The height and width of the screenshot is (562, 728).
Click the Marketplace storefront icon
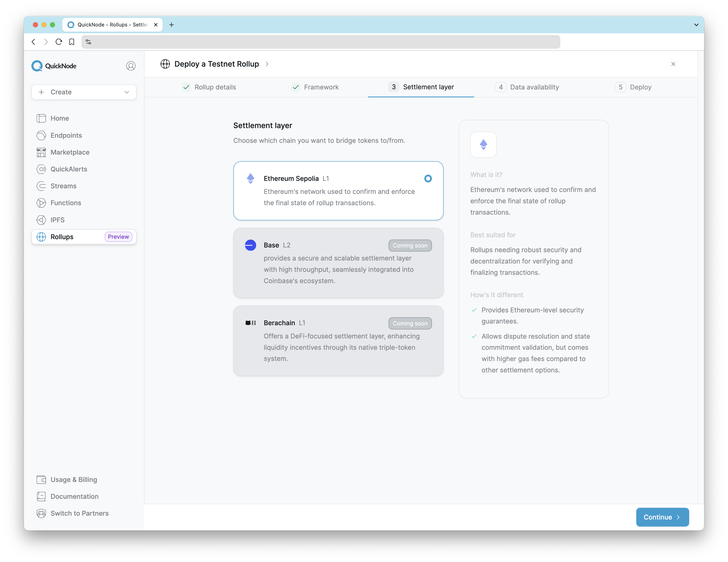pyautogui.click(x=41, y=152)
